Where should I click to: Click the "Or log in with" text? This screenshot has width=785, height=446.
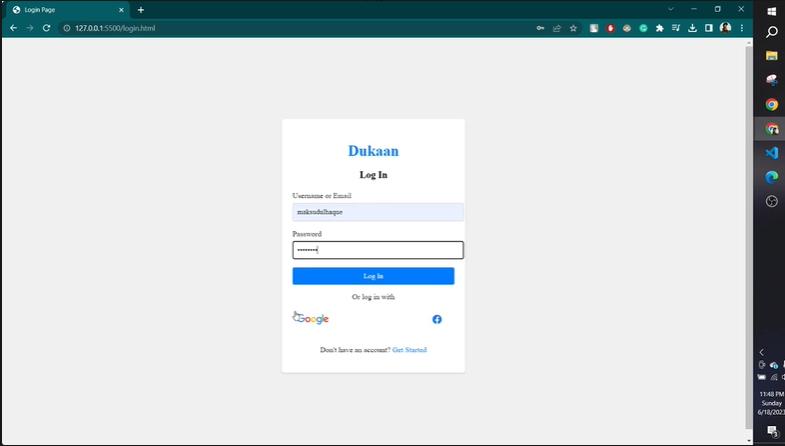click(x=373, y=297)
